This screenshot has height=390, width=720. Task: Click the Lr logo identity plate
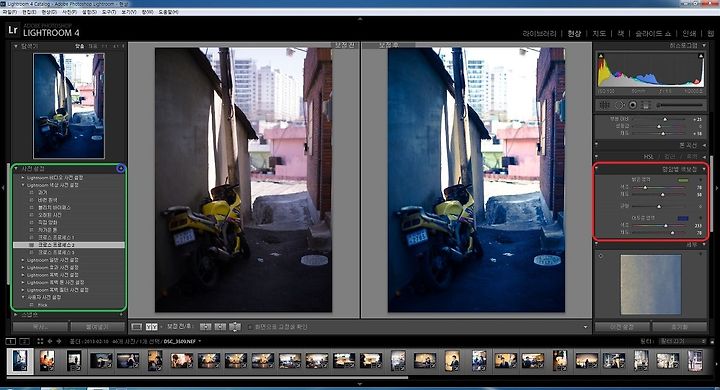point(13,30)
